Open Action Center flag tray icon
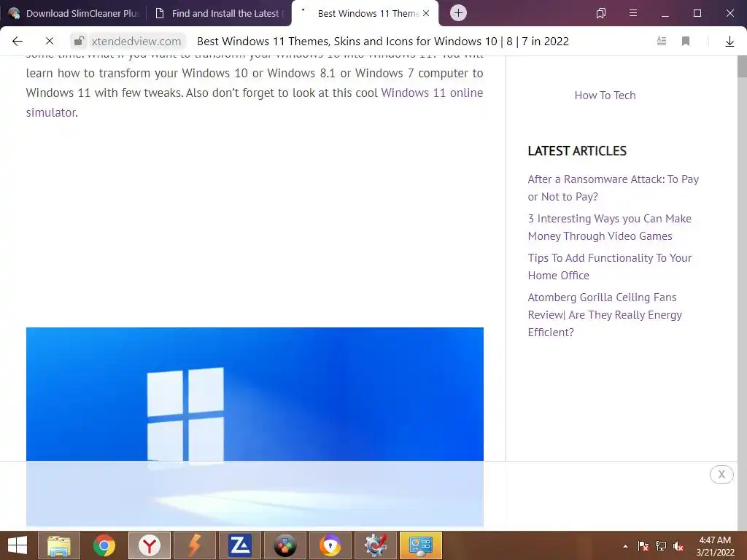 tap(643, 546)
